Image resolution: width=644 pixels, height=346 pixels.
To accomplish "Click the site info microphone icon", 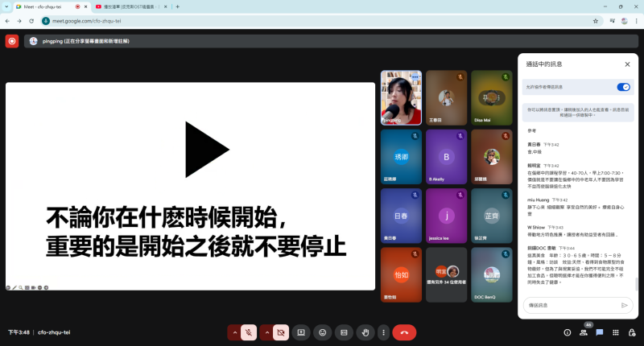I will 46,21.
